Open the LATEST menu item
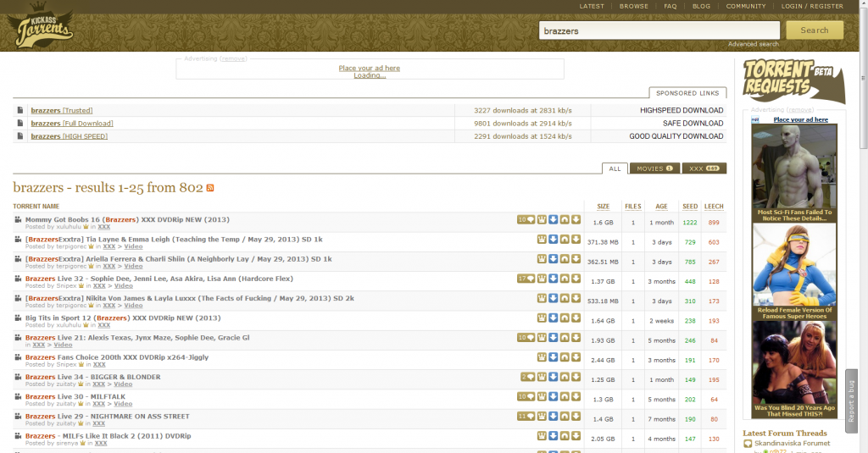Screen dimensions: 868x453 pos(592,6)
